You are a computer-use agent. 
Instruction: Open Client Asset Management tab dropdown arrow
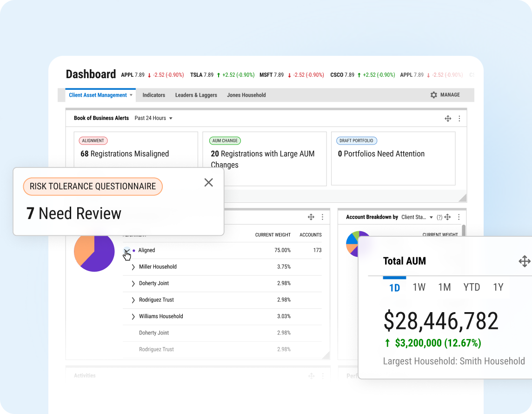(131, 95)
